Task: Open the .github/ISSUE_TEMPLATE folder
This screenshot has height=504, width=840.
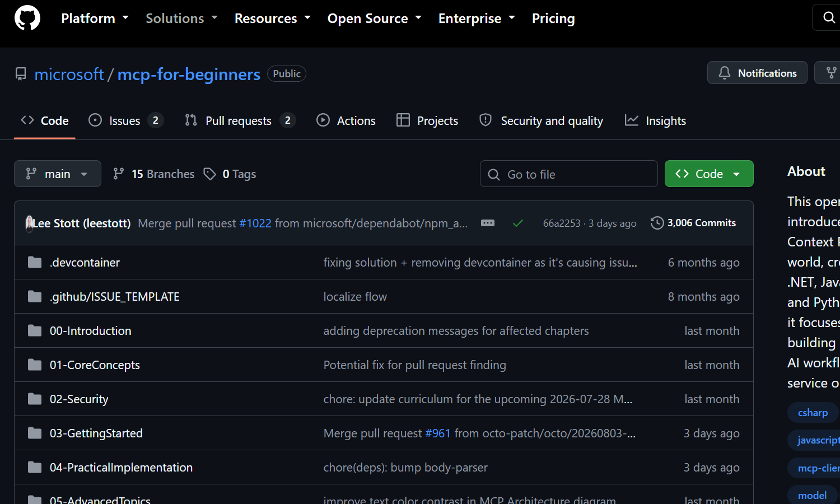Action: click(115, 296)
